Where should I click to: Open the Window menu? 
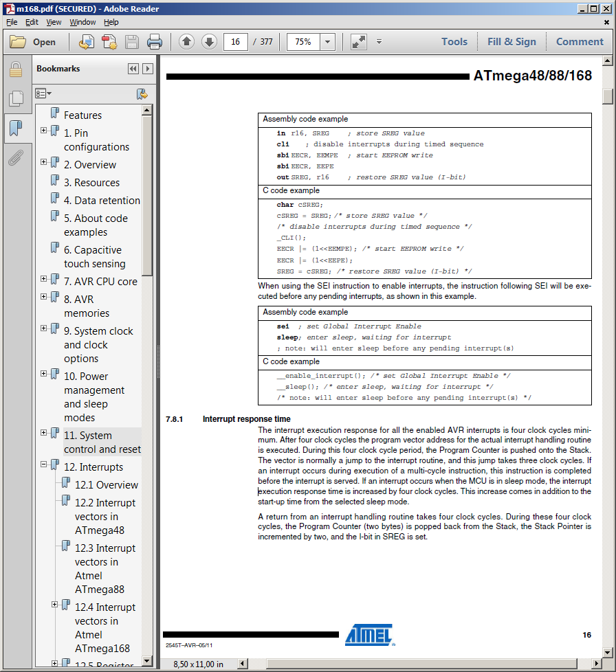[x=82, y=22]
